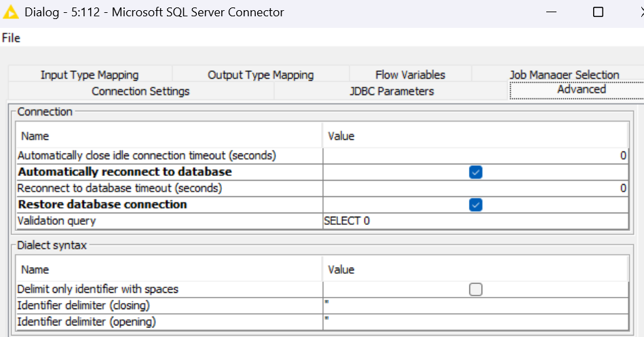
Task: Switch to Output Type Mapping tab
Action: click(x=261, y=74)
